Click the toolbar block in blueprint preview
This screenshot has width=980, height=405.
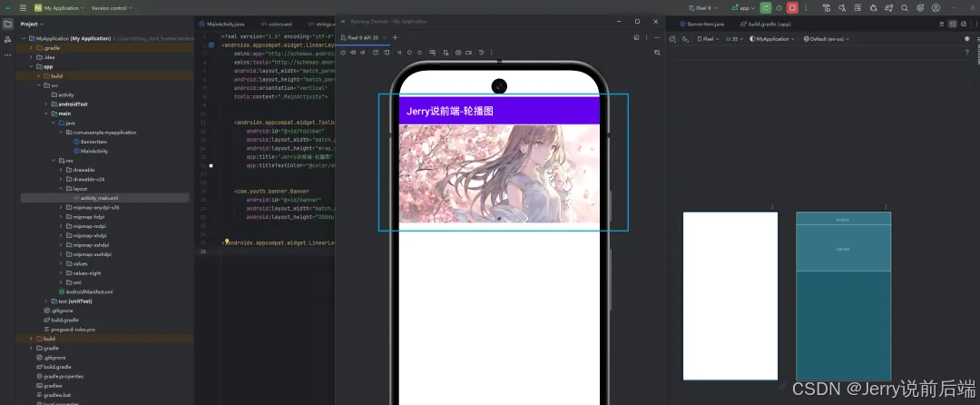[x=844, y=220]
